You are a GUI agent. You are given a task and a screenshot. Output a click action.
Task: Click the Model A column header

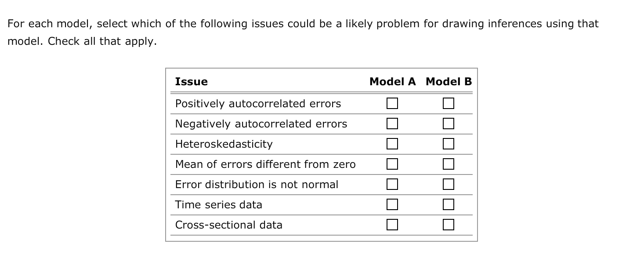[x=393, y=81]
